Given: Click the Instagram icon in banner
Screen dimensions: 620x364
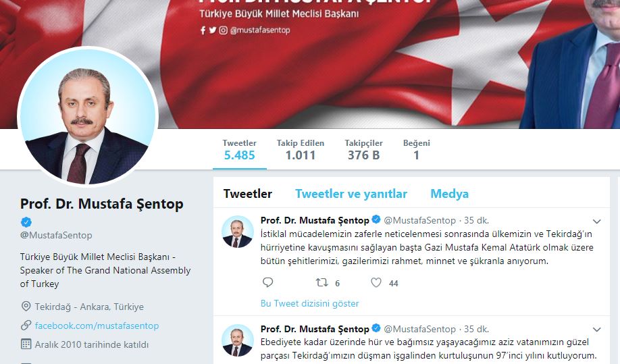Looking at the screenshot, I should [224, 30].
